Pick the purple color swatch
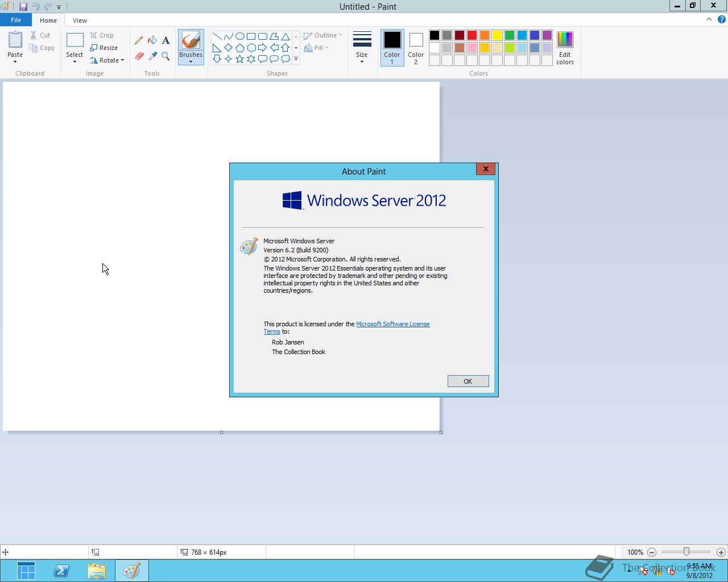This screenshot has height=582, width=728. click(x=547, y=35)
